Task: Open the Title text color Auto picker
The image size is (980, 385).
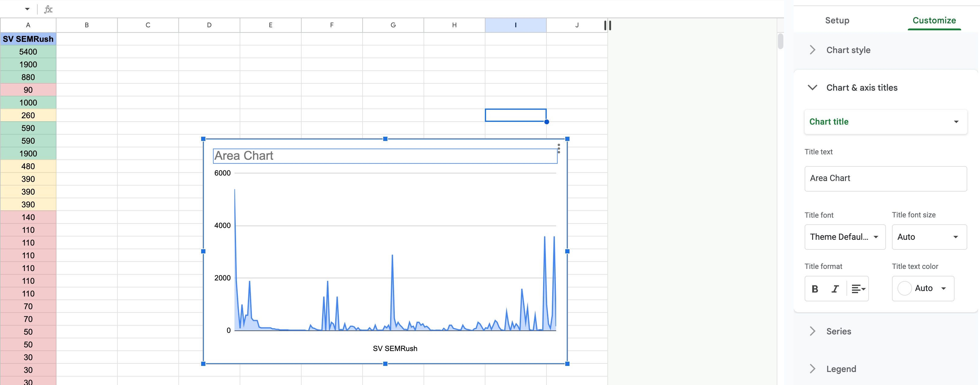Action: point(923,289)
